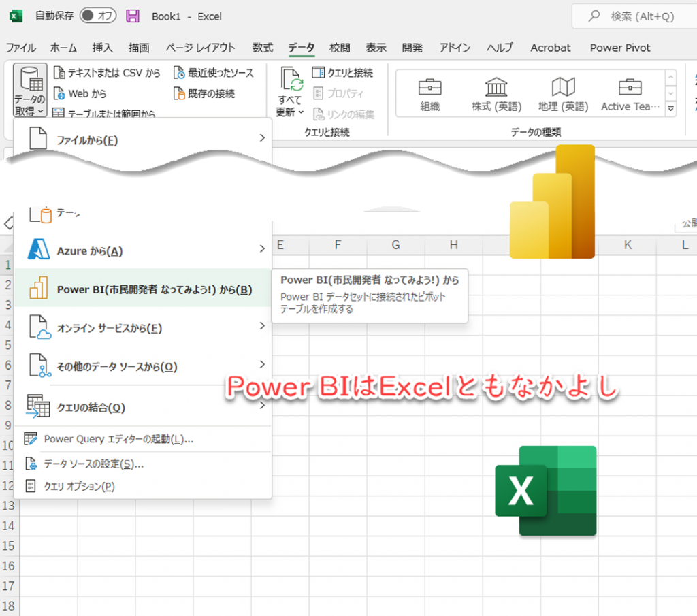
Task: Expand the data types gallery
Action: (670, 108)
